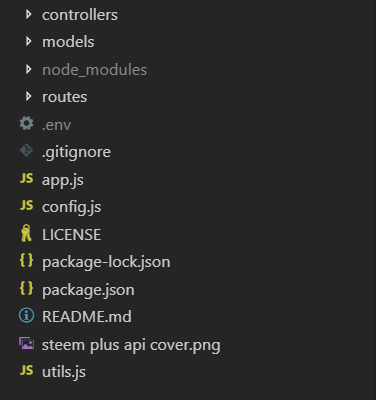This screenshot has height=400, width=376.
Task: Select the README.md file
Action: click(x=87, y=316)
